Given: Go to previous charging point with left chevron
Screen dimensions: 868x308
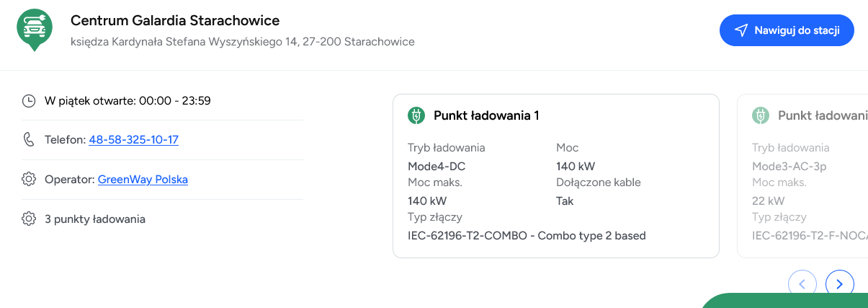Looking at the screenshot, I should [x=802, y=284].
